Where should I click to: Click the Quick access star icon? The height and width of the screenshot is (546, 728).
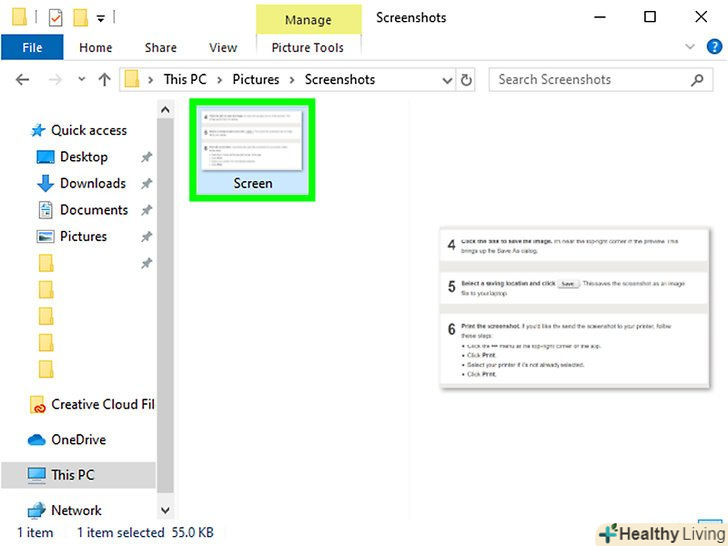38,130
